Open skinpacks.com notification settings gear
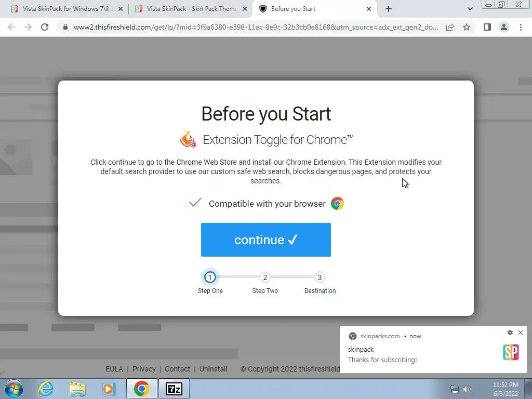The height and width of the screenshot is (399, 532). pos(510,332)
